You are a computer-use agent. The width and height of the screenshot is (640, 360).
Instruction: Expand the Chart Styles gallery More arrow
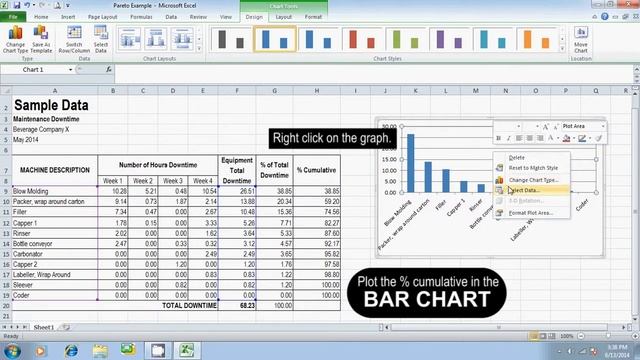click(562, 49)
